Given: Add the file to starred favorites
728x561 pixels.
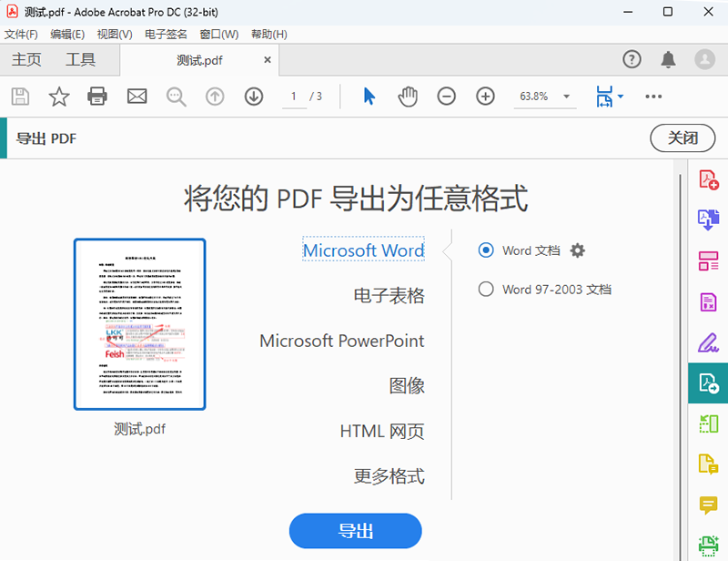Looking at the screenshot, I should 59,97.
